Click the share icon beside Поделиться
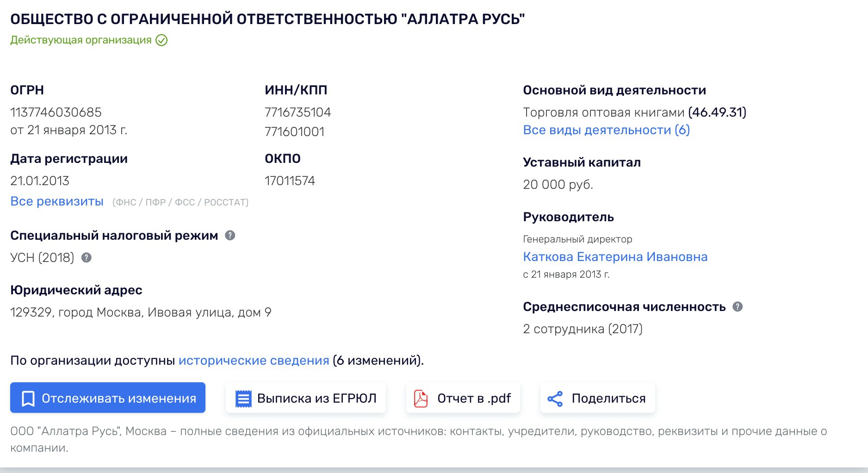Screen dimensions: 868x473 pos(555,398)
